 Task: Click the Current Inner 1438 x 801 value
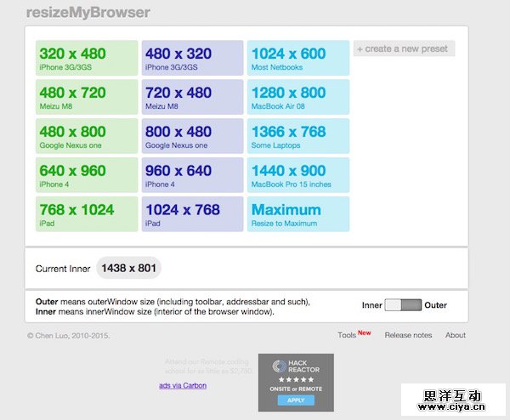click(128, 268)
